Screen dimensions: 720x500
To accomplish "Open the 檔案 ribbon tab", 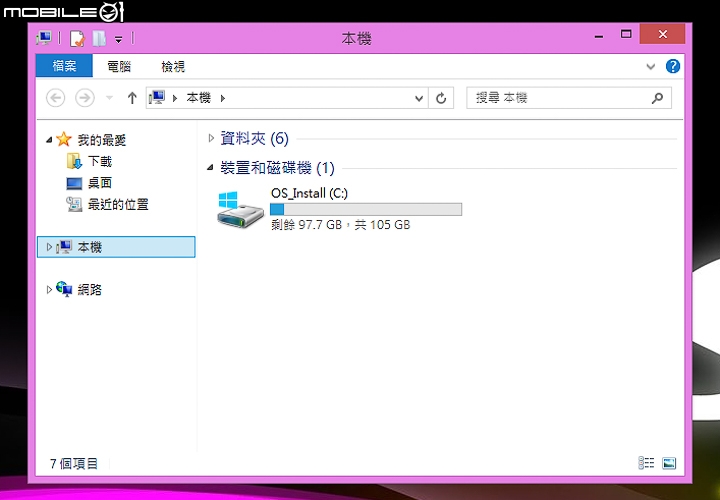I will pyautogui.click(x=64, y=66).
